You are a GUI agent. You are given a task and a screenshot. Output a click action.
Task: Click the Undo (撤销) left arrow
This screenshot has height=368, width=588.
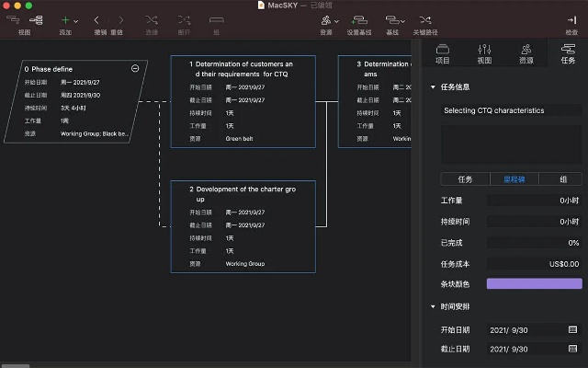click(98, 19)
